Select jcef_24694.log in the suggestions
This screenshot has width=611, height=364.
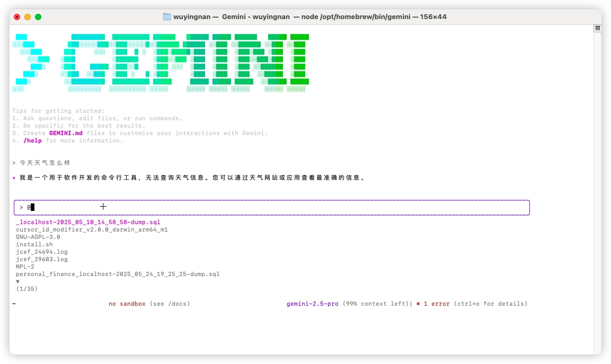pos(42,252)
